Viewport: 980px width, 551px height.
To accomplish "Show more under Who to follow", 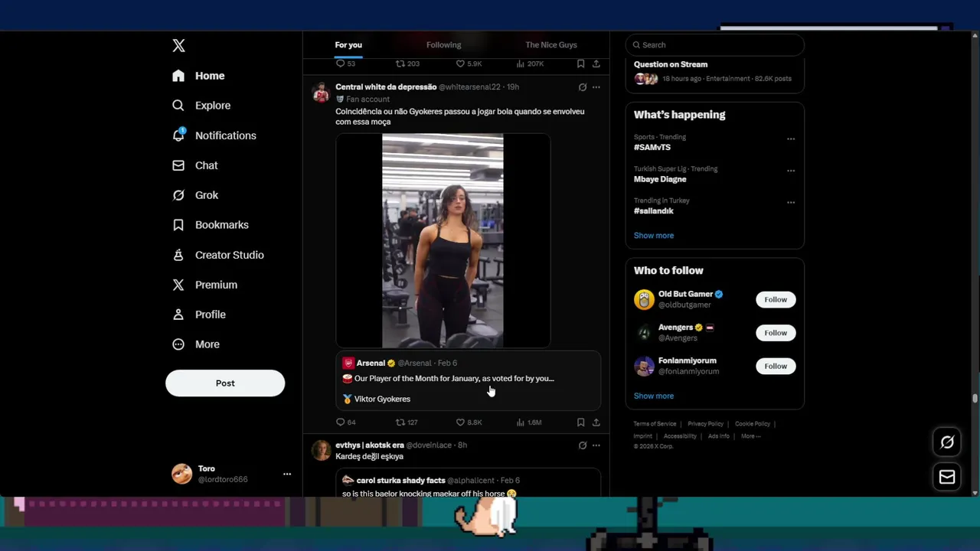I will [654, 396].
